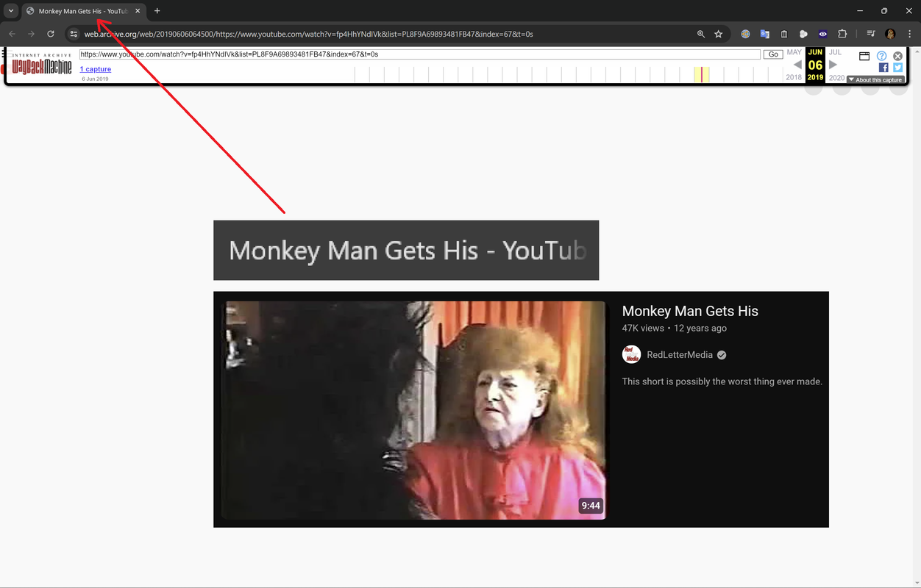Restore down the Chrome window
921x588 pixels.
coord(884,11)
